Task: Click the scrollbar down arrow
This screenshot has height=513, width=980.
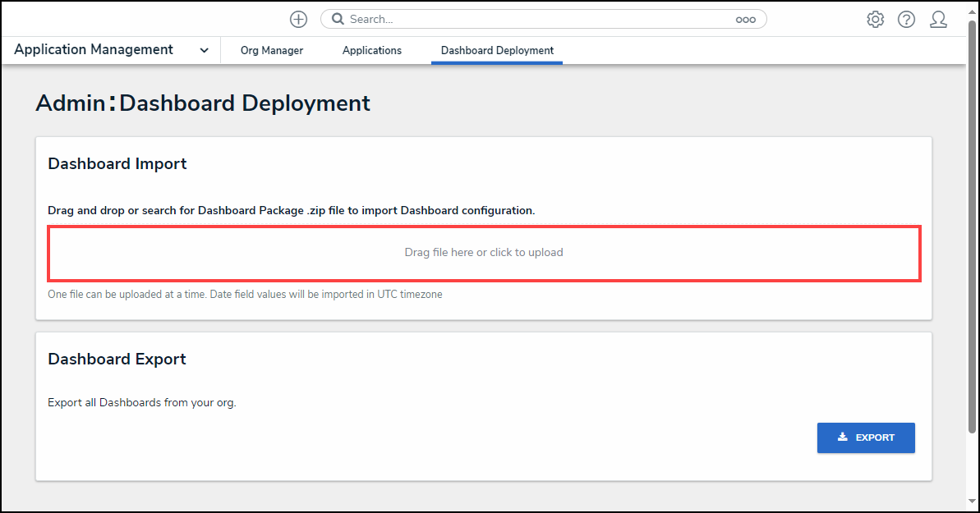Action: 973,502
